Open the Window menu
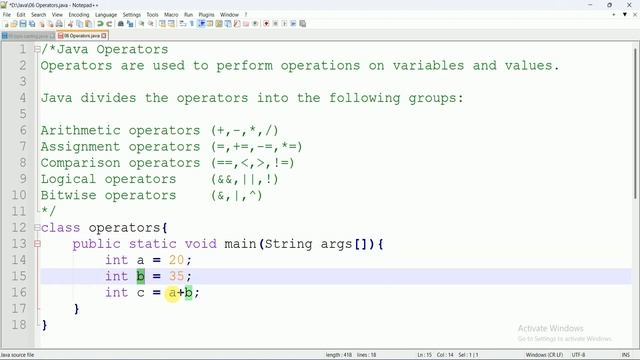Screen dimensions: 640x360 [x=229, y=15]
